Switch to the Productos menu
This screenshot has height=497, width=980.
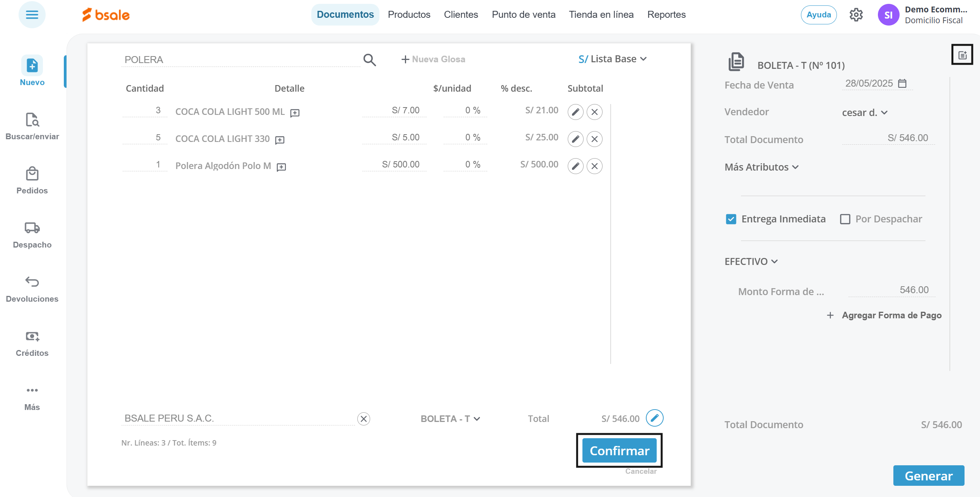(409, 15)
